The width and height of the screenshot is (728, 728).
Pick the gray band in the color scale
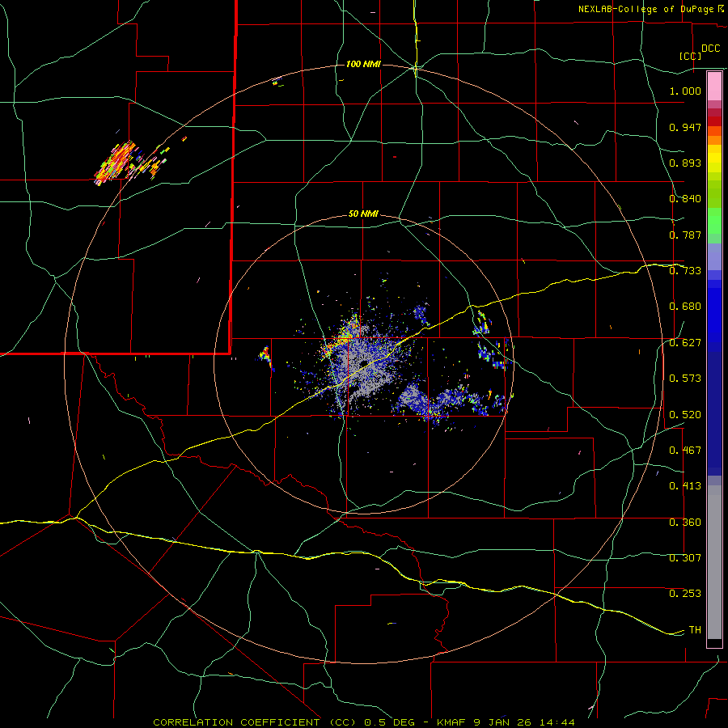714,562
